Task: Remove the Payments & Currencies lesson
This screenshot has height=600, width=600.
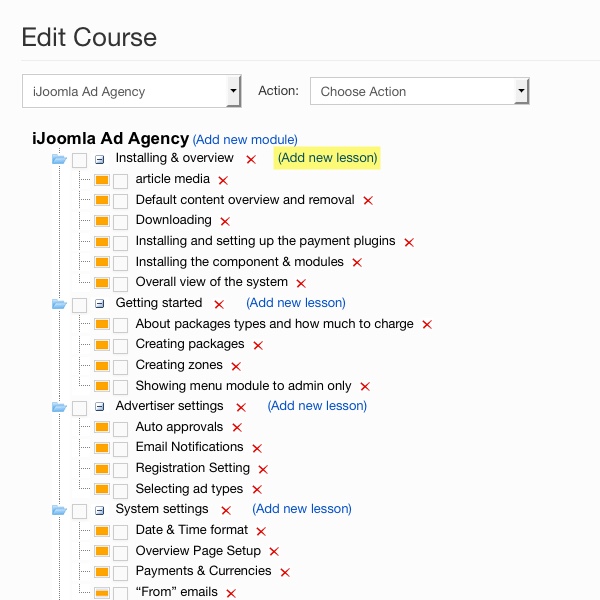Action: [x=285, y=572]
